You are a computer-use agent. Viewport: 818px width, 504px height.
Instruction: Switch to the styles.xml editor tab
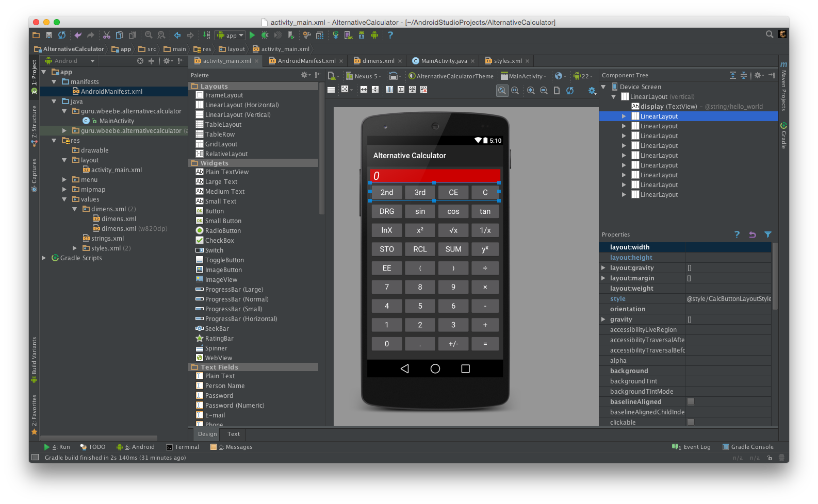point(508,61)
